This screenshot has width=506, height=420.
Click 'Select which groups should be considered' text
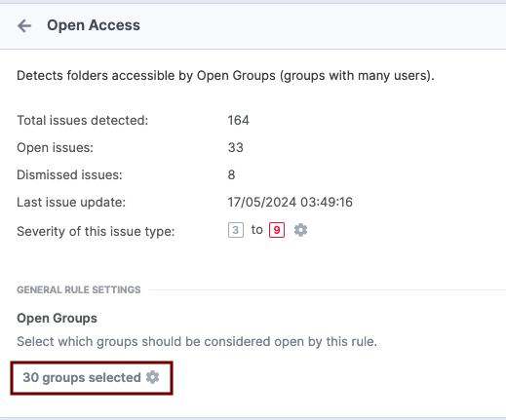197,342
